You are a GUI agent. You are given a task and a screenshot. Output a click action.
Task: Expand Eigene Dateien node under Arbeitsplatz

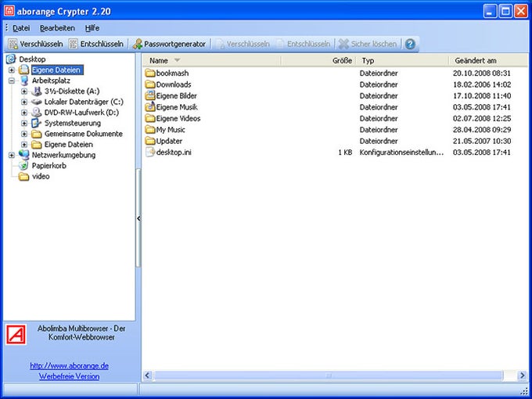(24, 145)
